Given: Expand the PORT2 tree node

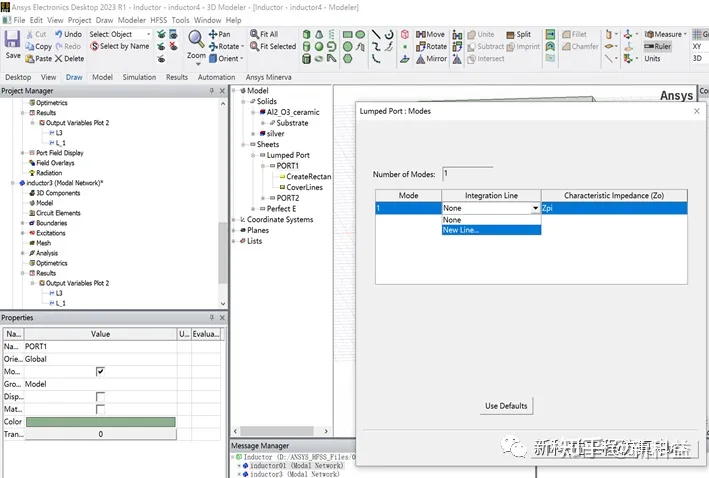Looking at the screenshot, I should click(263, 198).
